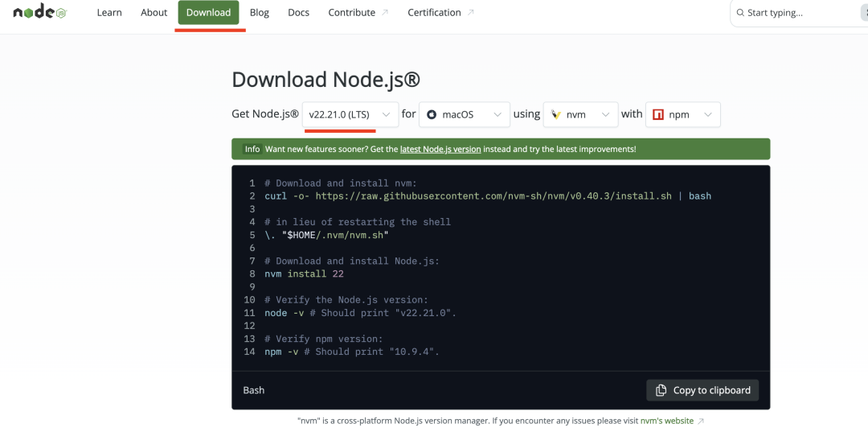Click the macOS apple icon
This screenshot has height=432, width=868.
[432, 115]
